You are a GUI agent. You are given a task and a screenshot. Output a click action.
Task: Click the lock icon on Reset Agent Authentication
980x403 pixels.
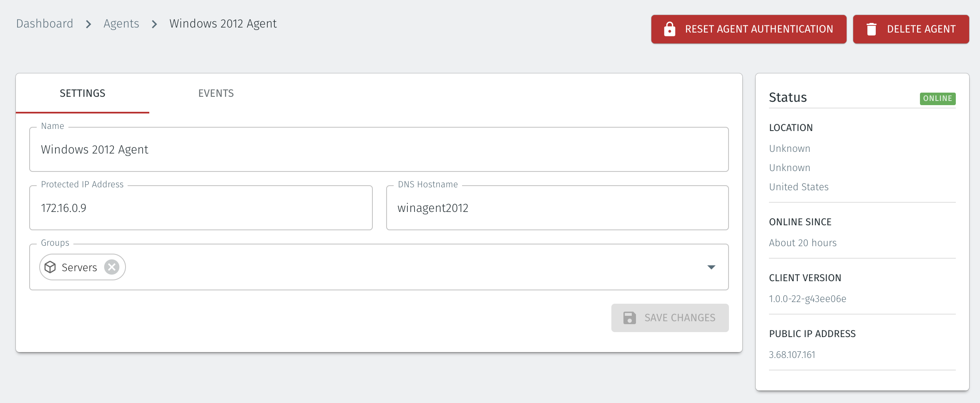(669, 29)
